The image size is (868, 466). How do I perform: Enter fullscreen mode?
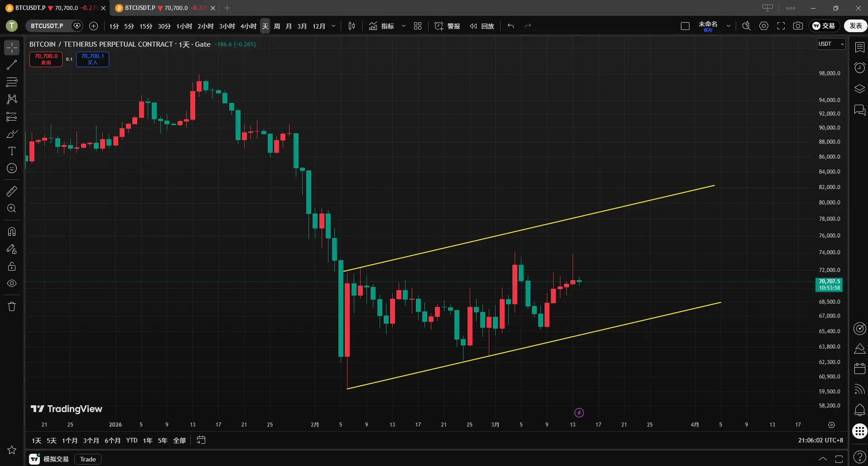(x=781, y=26)
